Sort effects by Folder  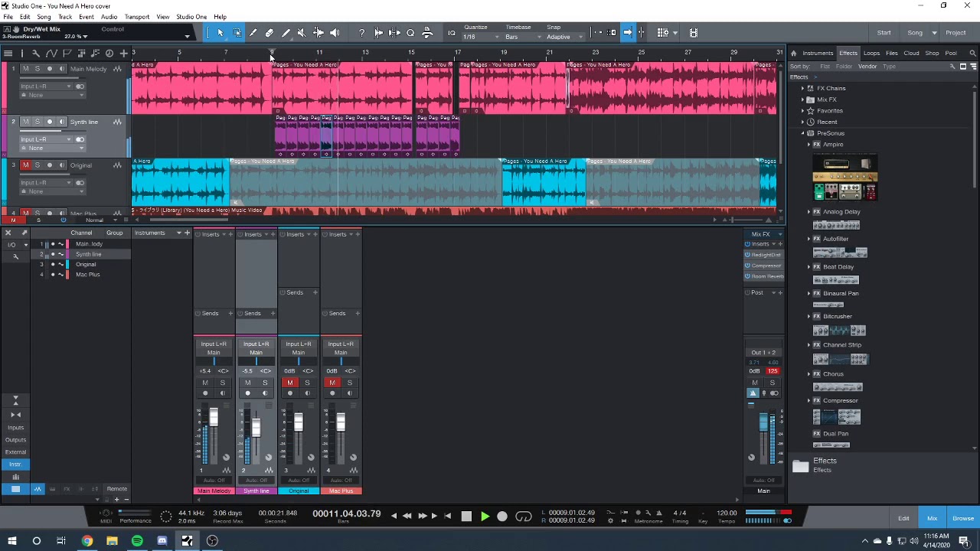pyautogui.click(x=843, y=67)
